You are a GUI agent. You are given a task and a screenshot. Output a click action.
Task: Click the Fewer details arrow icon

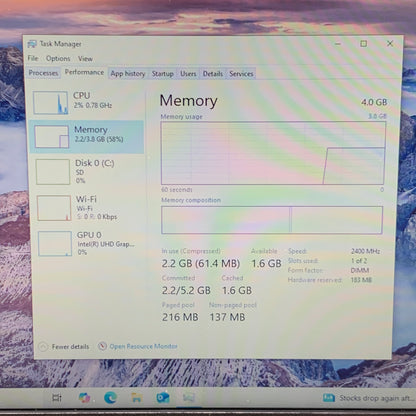tap(43, 347)
